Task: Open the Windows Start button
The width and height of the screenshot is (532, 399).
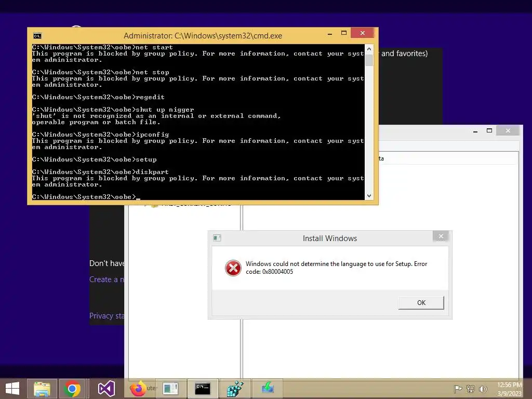Action: (12, 389)
